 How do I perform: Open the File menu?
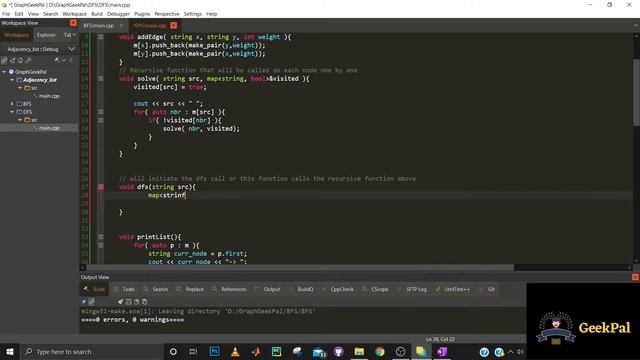click(x=6, y=14)
